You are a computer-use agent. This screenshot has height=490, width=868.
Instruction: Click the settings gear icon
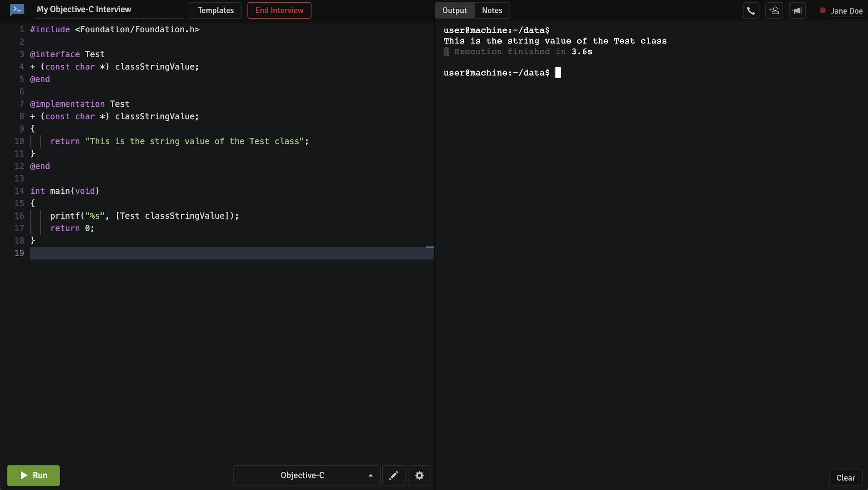[x=419, y=476]
